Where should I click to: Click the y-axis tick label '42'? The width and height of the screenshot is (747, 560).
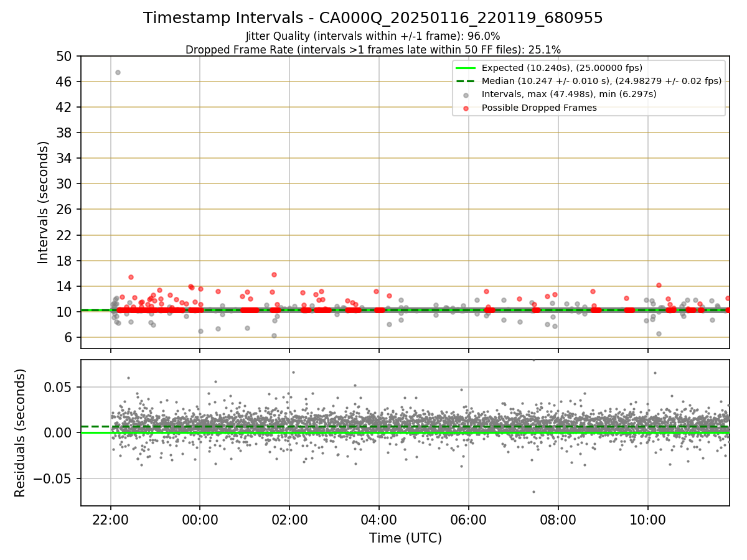(65, 108)
